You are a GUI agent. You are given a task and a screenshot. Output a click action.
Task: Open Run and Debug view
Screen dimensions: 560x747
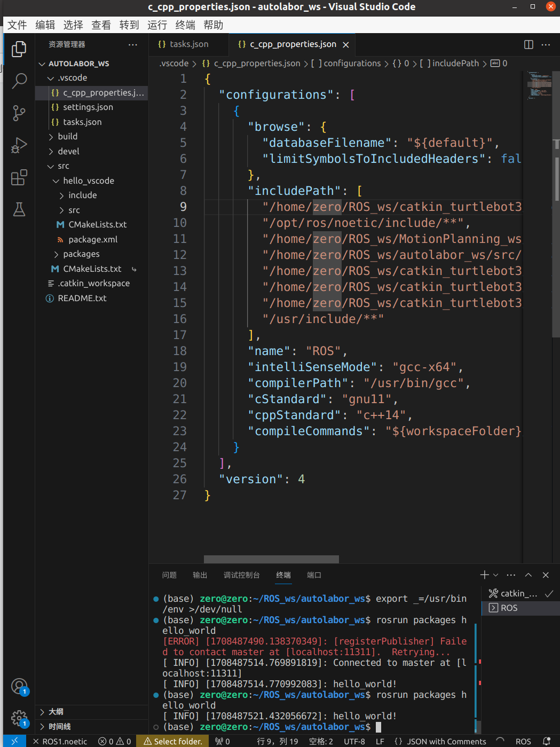pos(19,145)
